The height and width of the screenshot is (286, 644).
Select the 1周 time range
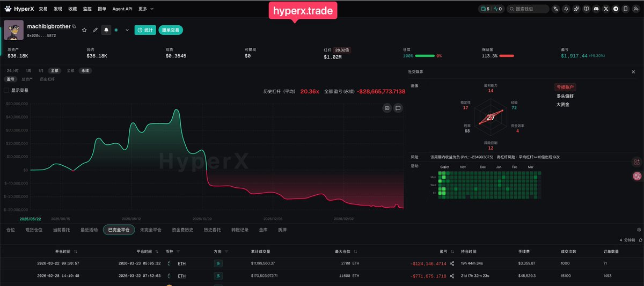point(28,70)
